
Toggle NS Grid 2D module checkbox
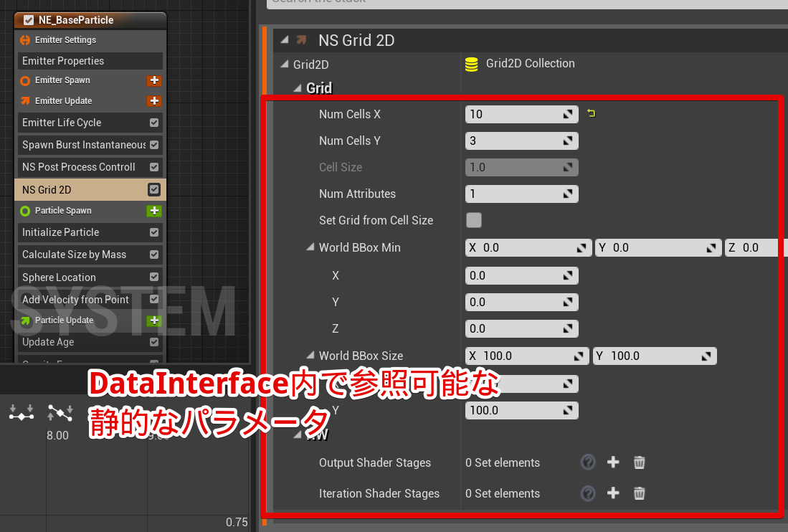click(x=153, y=189)
